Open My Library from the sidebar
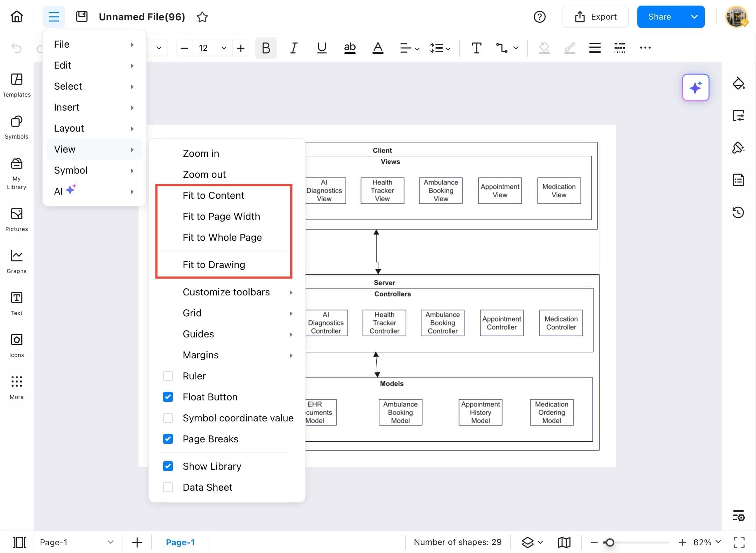Image resolution: width=756 pixels, height=553 pixels. click(16, 171)
